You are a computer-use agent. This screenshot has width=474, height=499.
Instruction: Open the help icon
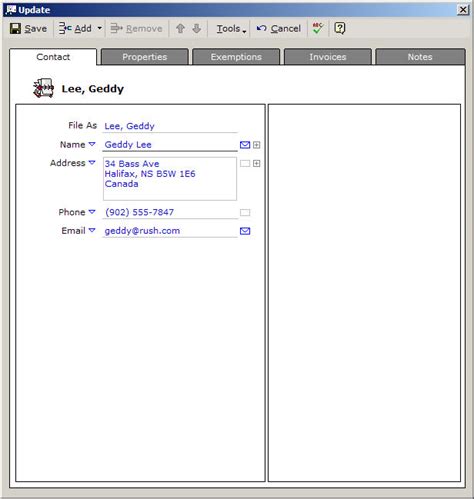[340, 28]
